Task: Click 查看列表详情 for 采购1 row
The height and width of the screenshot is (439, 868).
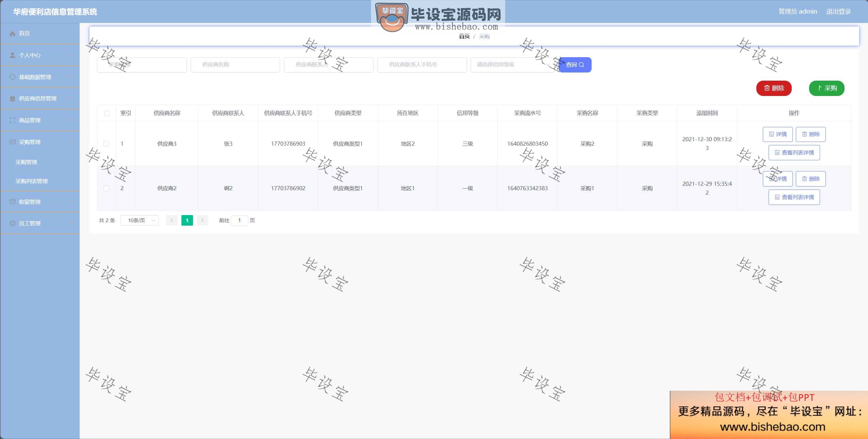Action: click(794, 197)
